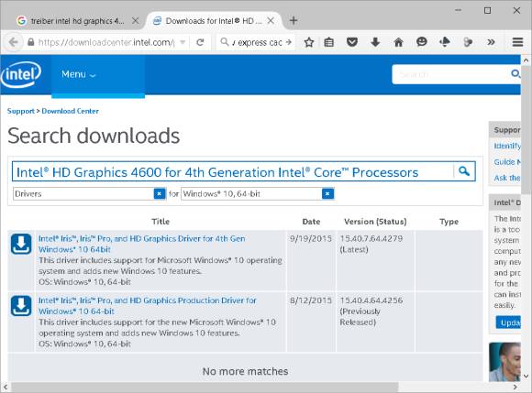
Task: Reload the page with the refresh icon
Action: tap(200, 42)
